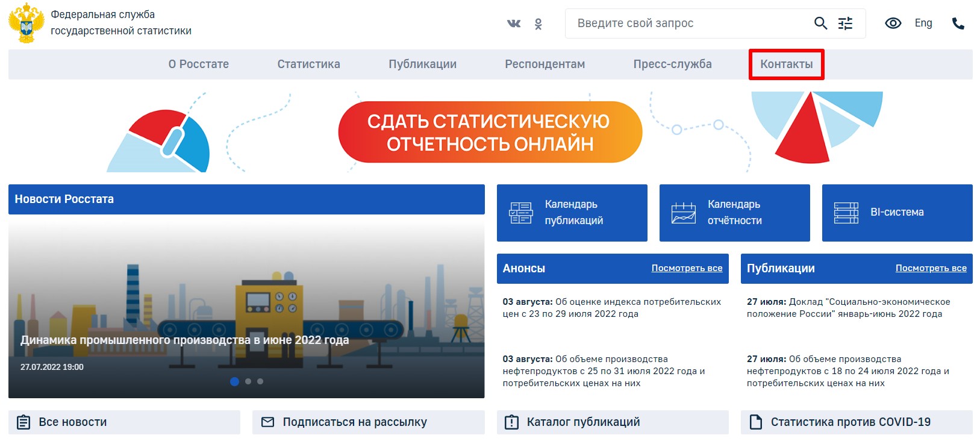
Task: Click the BI-system server icon
Action: [846, 213]
